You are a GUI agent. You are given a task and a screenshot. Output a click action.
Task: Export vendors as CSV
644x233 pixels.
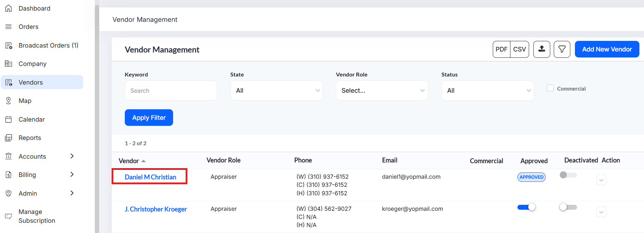(520, 49)
